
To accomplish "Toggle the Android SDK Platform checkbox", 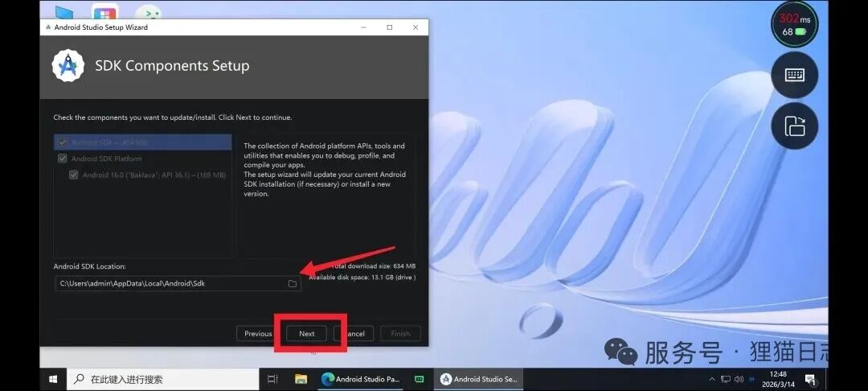I will click(x=63, y=158).
